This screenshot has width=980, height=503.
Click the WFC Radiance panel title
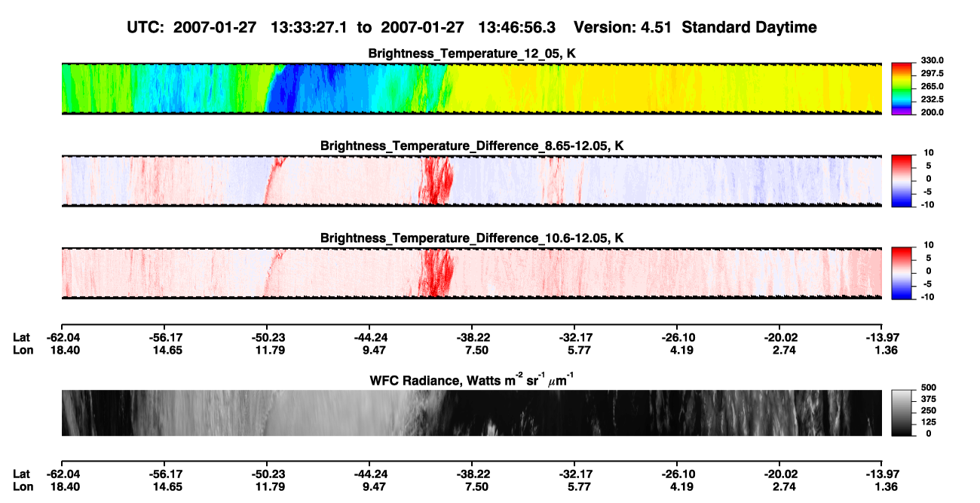pos(472,379)
